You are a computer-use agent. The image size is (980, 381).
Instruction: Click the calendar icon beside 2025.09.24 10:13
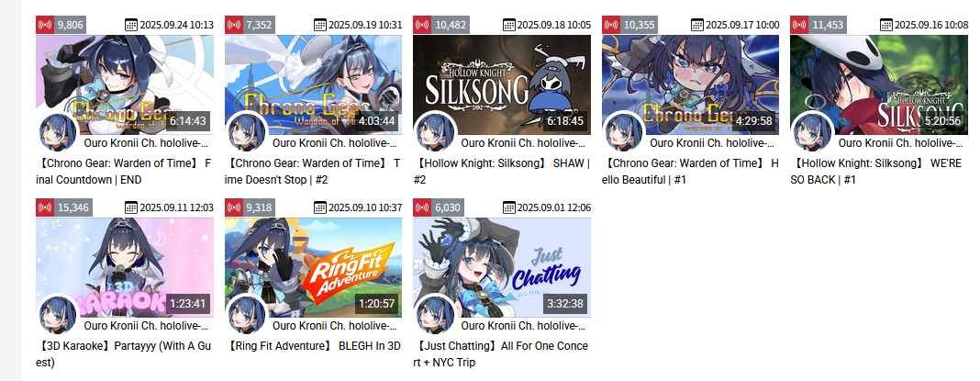click(131, 25)
